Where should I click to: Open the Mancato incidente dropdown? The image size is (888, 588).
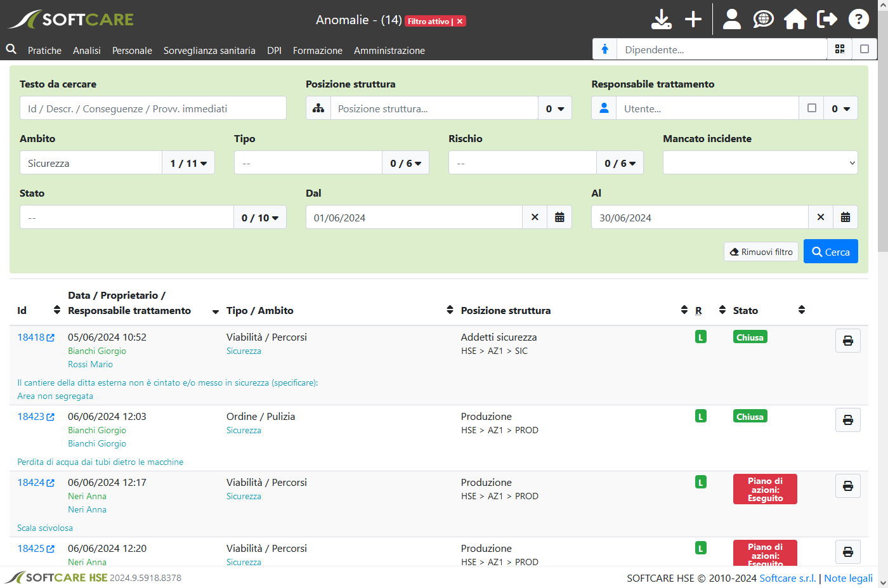click(x=760, y=163)
